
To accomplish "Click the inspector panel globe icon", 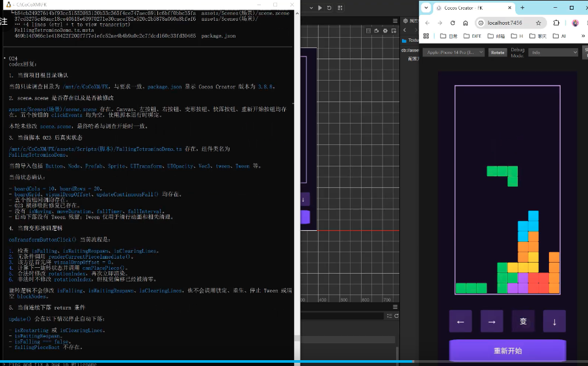I will 405,21.
